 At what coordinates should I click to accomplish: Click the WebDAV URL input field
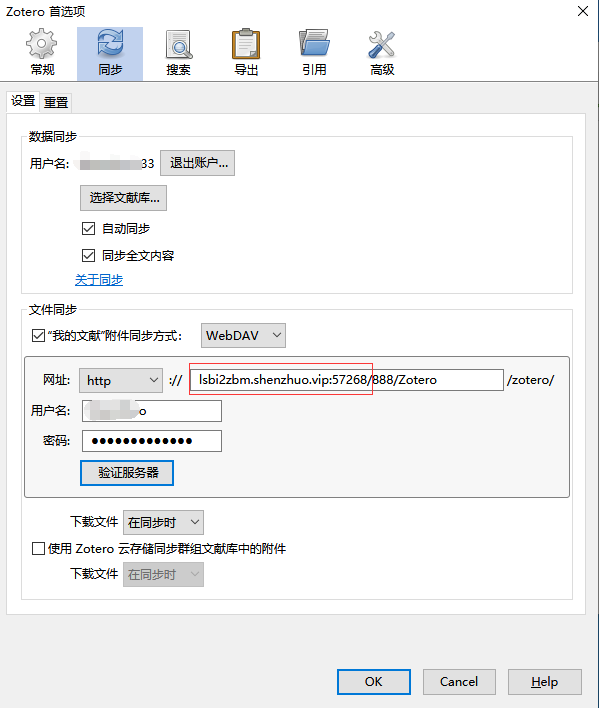pos(347,380)
